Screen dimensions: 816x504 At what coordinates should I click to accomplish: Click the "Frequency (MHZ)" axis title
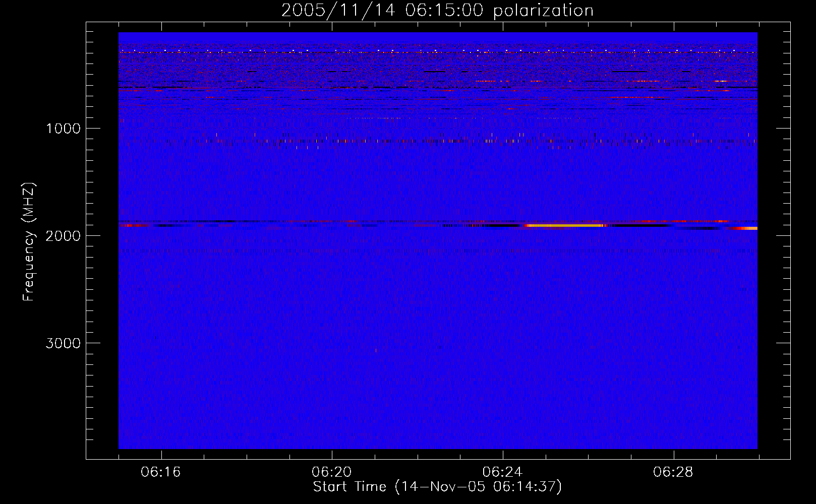(28, 242)
